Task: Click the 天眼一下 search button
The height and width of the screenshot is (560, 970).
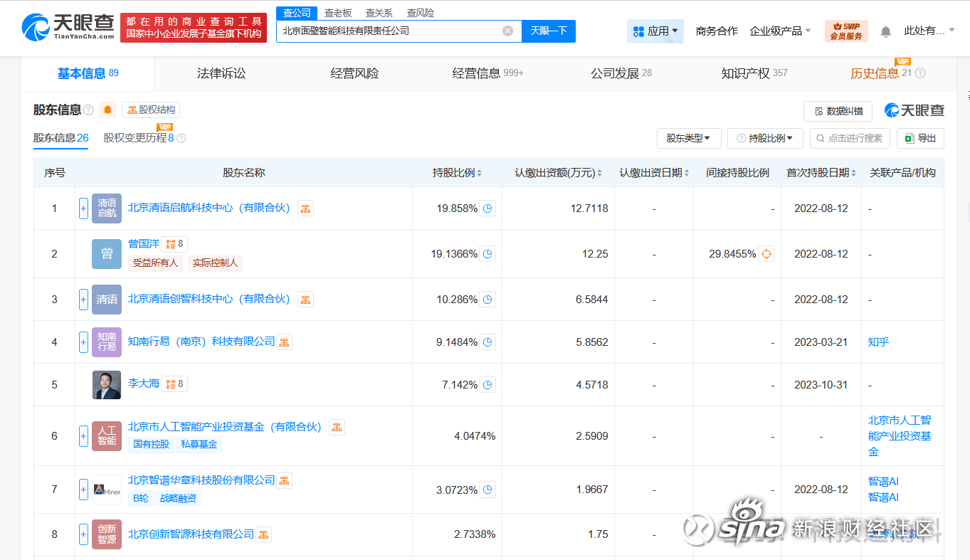Action: 549,31
